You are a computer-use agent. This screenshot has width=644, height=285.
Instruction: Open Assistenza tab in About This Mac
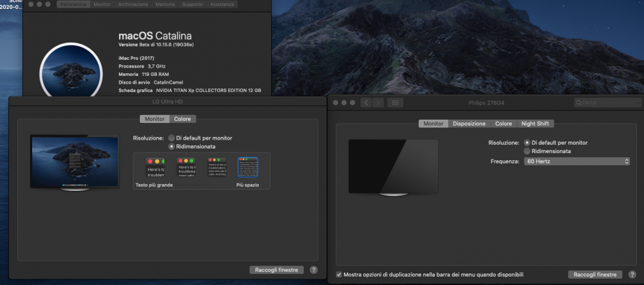pos(222,5)
